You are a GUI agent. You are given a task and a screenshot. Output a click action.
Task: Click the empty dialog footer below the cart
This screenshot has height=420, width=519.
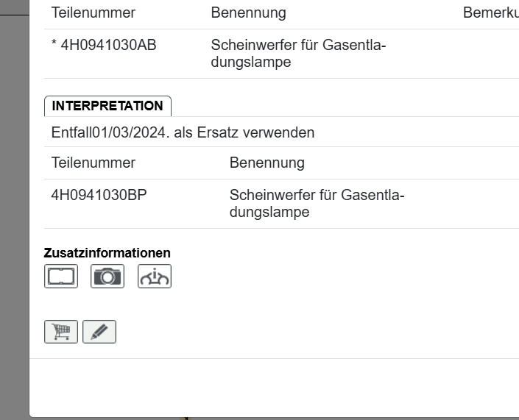coord(272,386)
